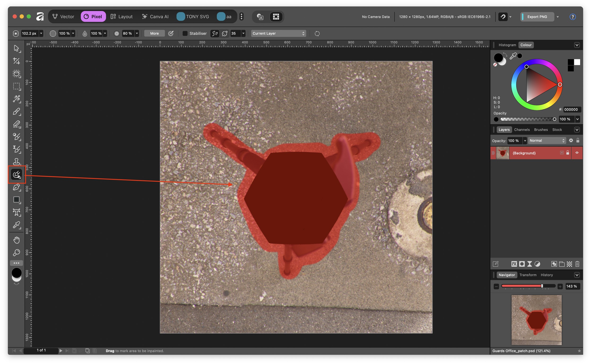Click the More button
The image size is (591, 364).
click(x=154, y=34)
